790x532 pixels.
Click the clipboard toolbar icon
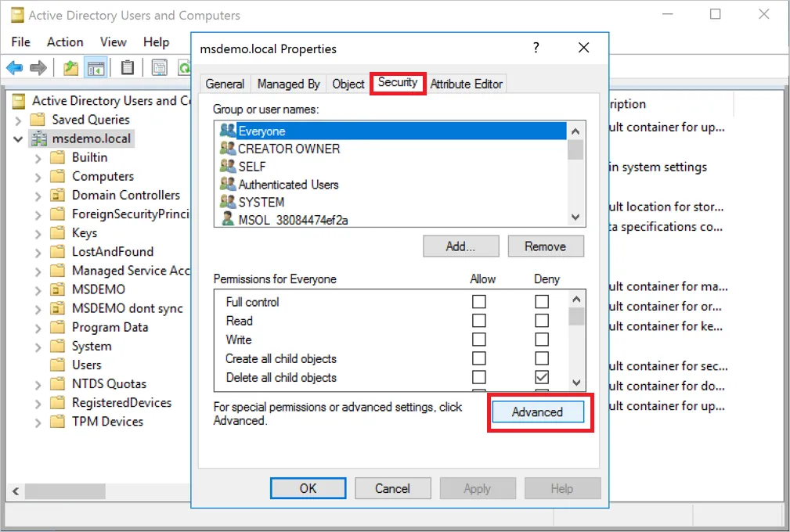(128, 67)
